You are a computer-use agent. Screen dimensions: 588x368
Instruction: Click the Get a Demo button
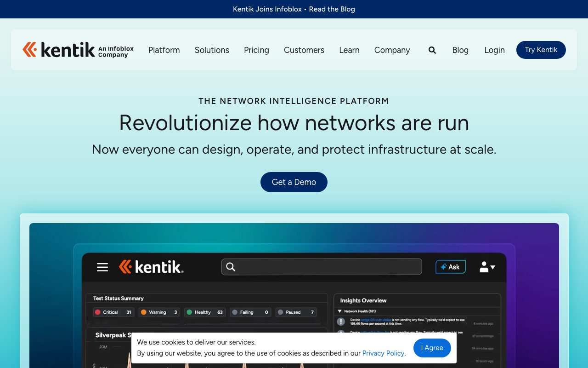[x=294, y=182]
